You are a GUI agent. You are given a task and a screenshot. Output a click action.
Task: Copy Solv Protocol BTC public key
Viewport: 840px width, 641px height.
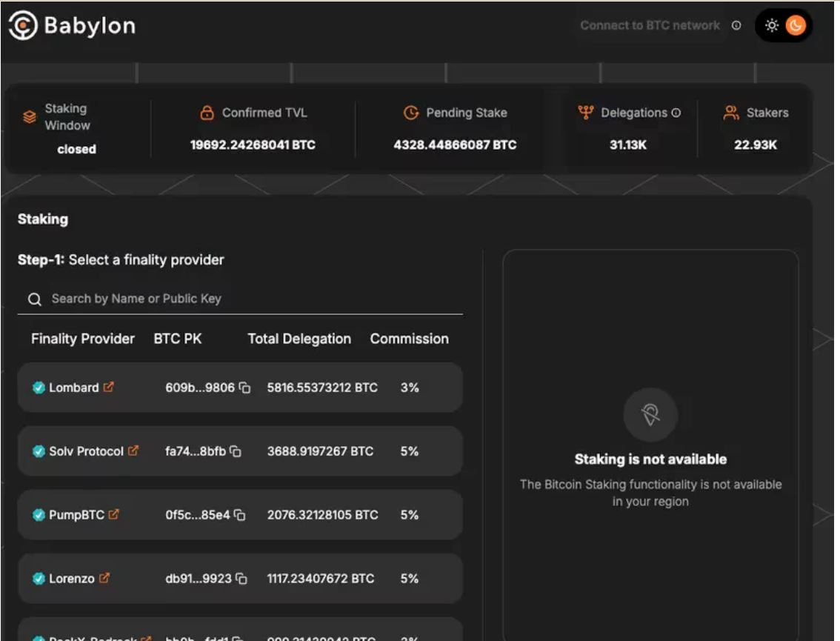pos(236,451)
